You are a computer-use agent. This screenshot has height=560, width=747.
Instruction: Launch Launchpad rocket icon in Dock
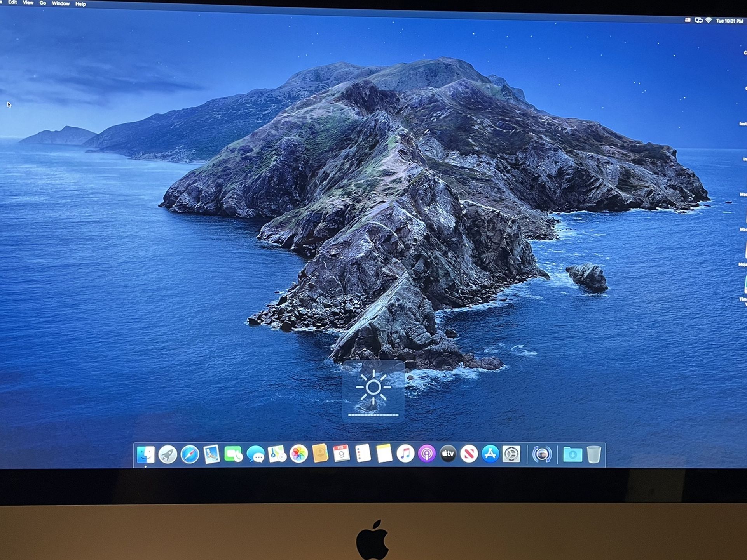tap(168, 454)
